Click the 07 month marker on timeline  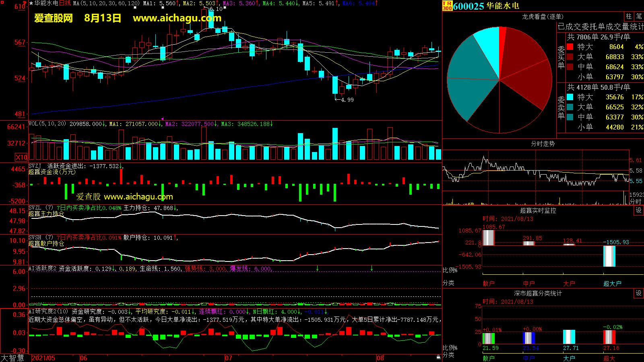point(228,358)
